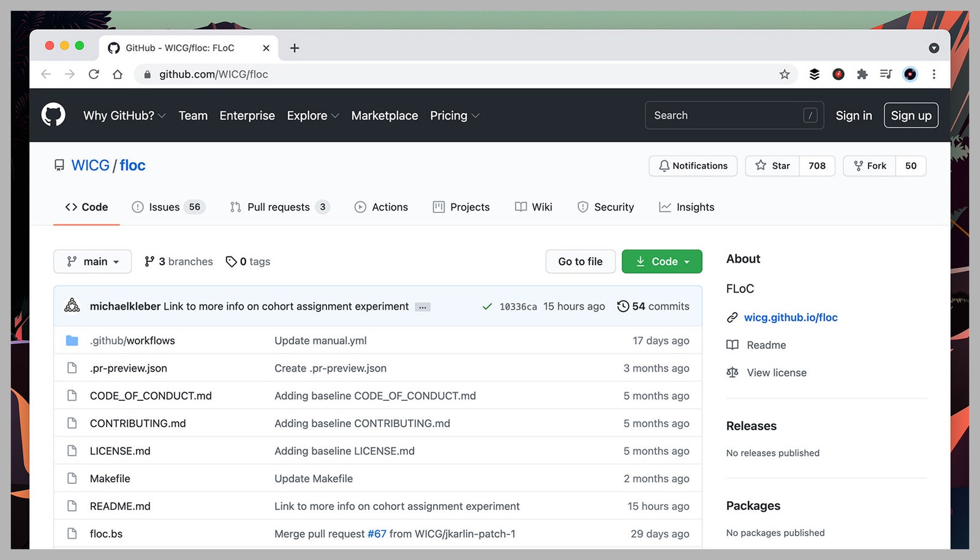Star the floc repository

(772, 165)
